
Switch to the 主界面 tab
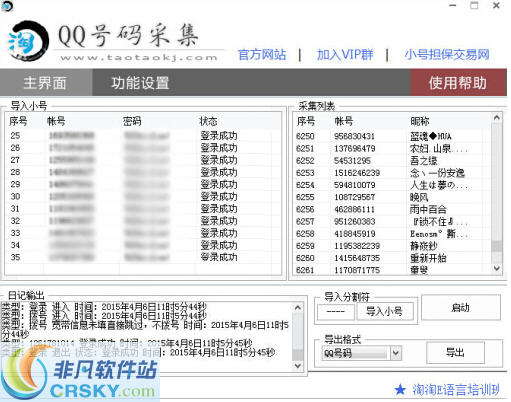coord(46,83)
